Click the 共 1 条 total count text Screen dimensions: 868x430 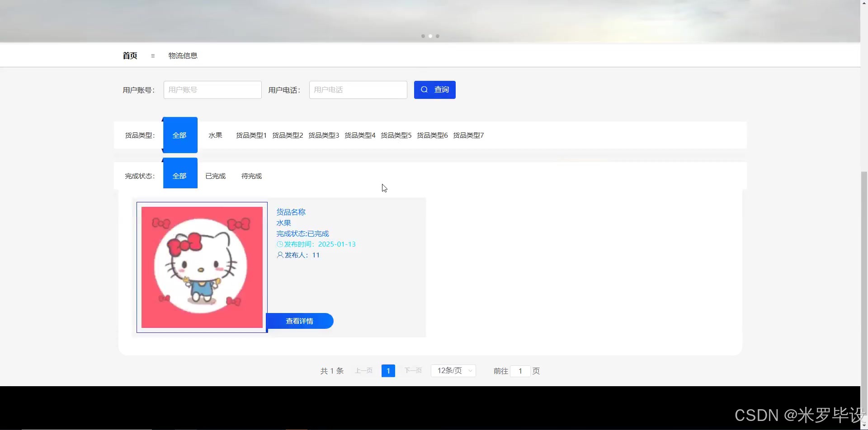pyautogui.click(x=332, y=371)
